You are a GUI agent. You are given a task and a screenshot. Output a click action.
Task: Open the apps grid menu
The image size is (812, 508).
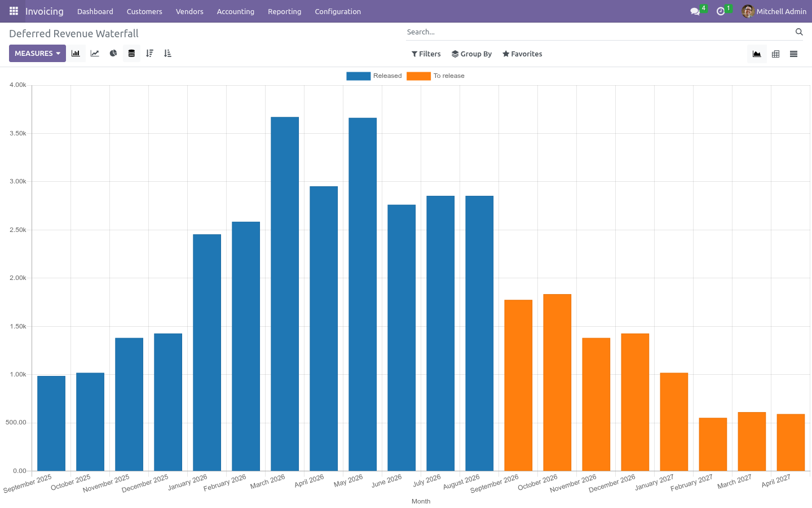pyautogui.click(x=14, y=11)
